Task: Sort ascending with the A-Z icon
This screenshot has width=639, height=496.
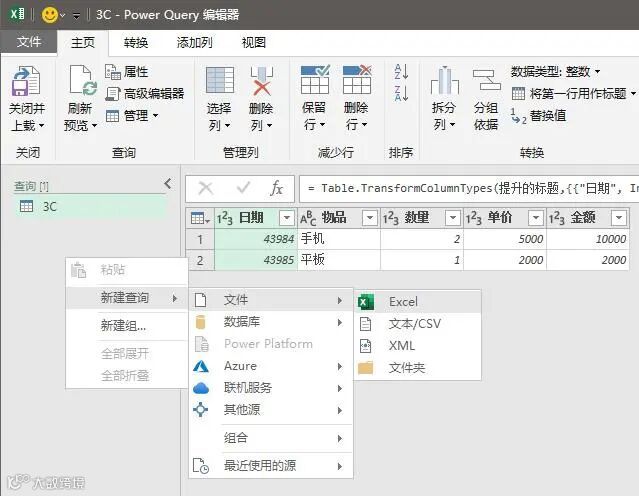Action: (x=401, y=72)
